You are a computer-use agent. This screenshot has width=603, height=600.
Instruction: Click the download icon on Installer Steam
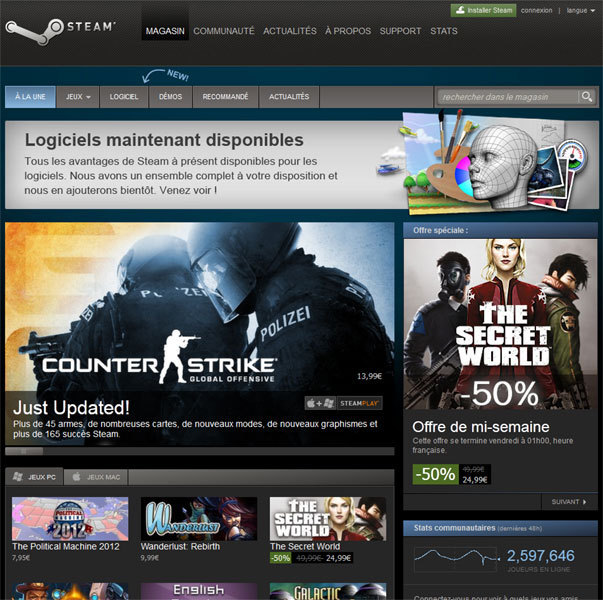click(x=460, y=10)
